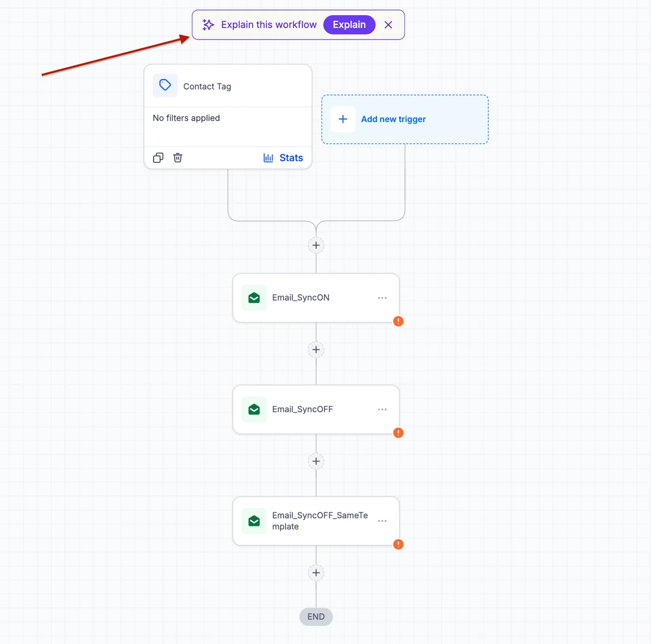The image size is (651, 644).
Task: Delete the Contact Tag trigger
Action: click(177, 158)
